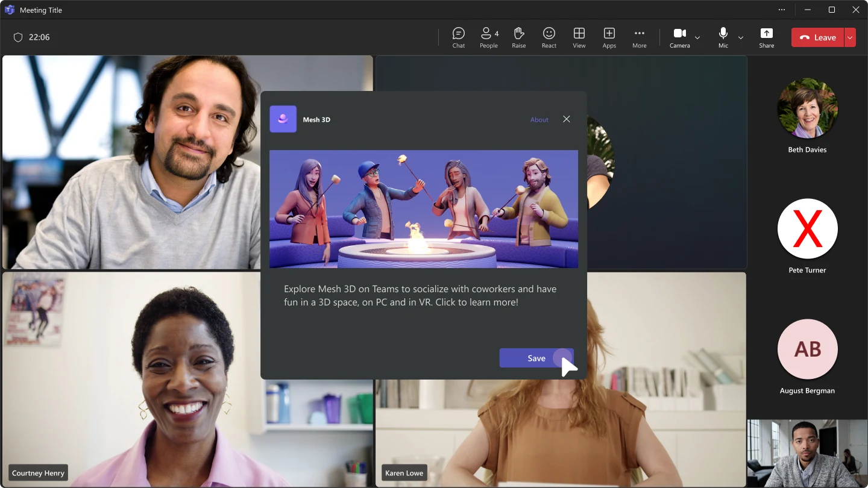Image resolution: width=868 pixels, height=488 pixels.
Task: Toggle the Camera on or off
Action: point(680,37)
